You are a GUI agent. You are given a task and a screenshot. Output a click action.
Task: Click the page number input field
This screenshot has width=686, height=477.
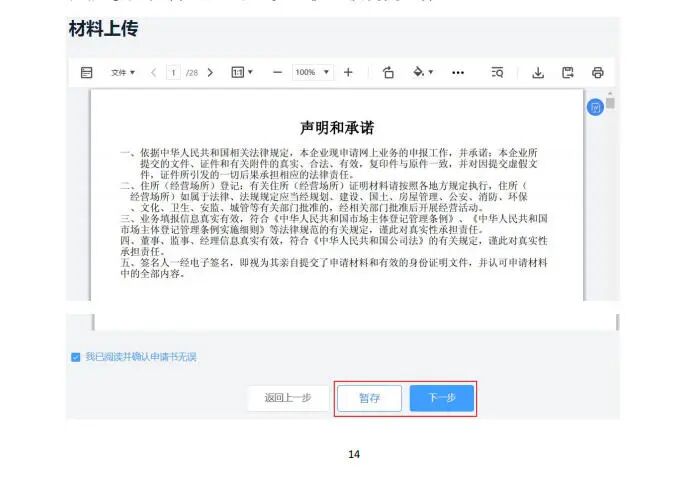tap(174, 72)
